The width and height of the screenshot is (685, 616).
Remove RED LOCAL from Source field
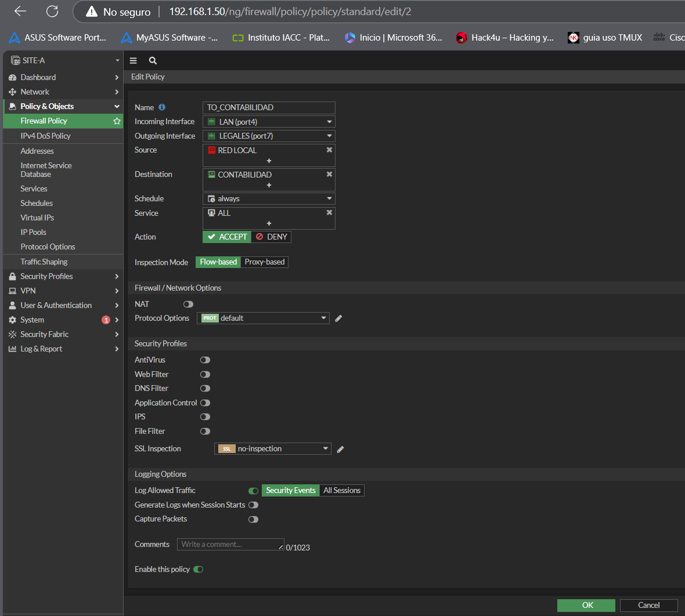(329, 150)
